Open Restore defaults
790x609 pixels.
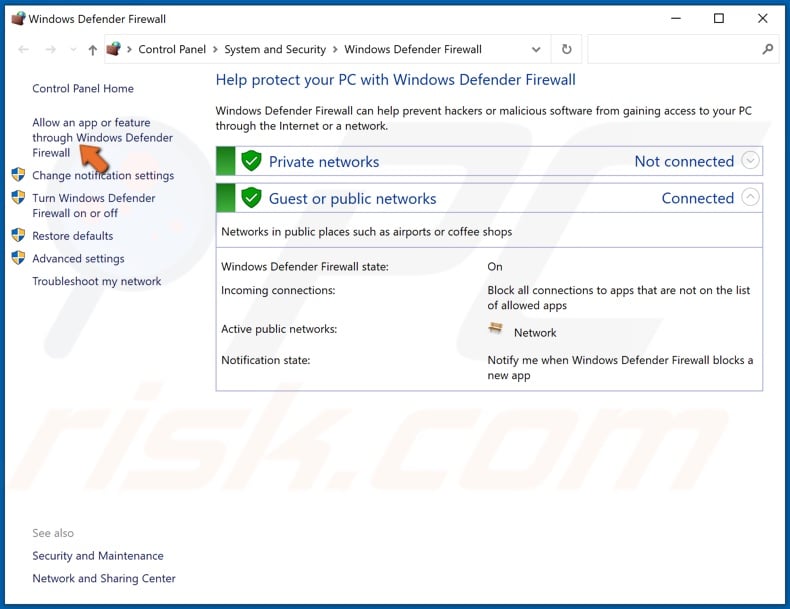click(73, 236)
